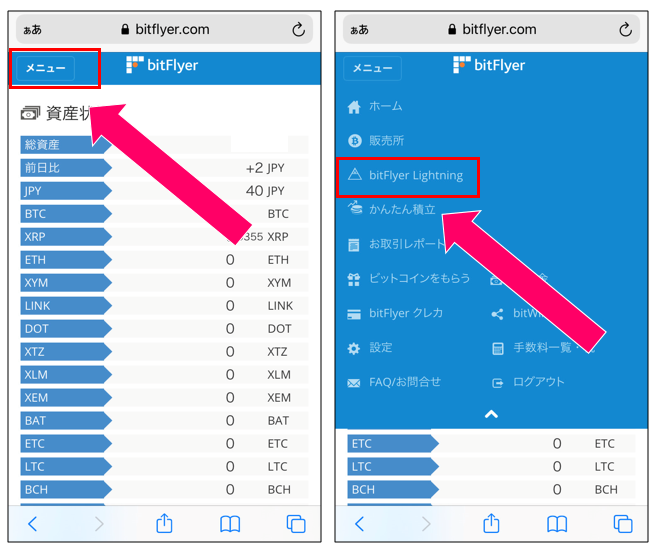Select ログアウト to log out
Screen dimensions: 657x549
click(x=539, y=382)
